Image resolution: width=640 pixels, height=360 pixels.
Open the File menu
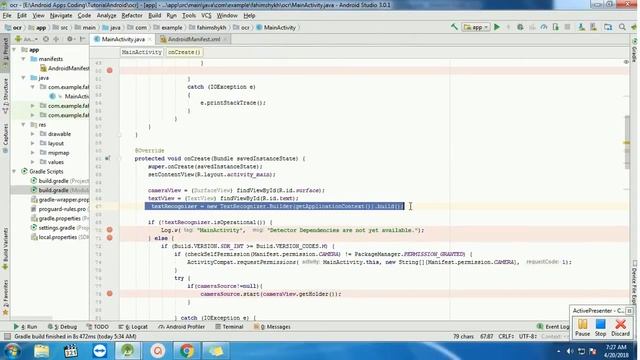coord(7,16)
